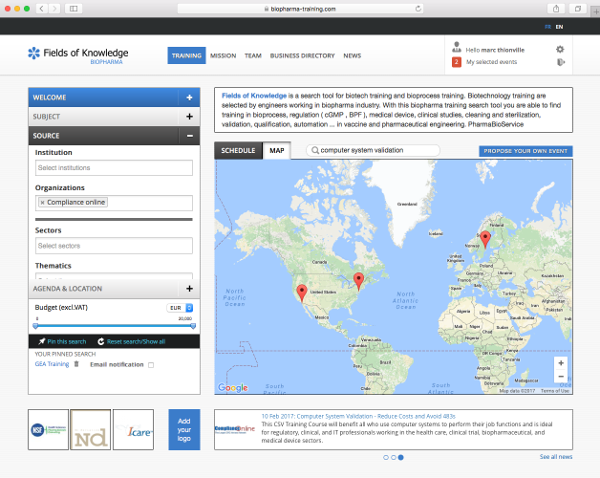Open the Select institutions dropdown
Viewport: 600px width, 478px height.
(x=114, y=168)
